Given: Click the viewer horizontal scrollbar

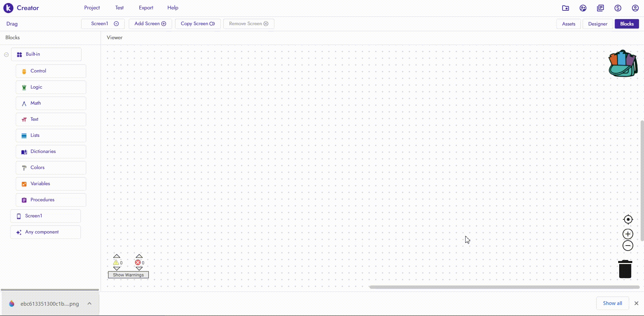Looking at the screenshot, I should point(504,287).
